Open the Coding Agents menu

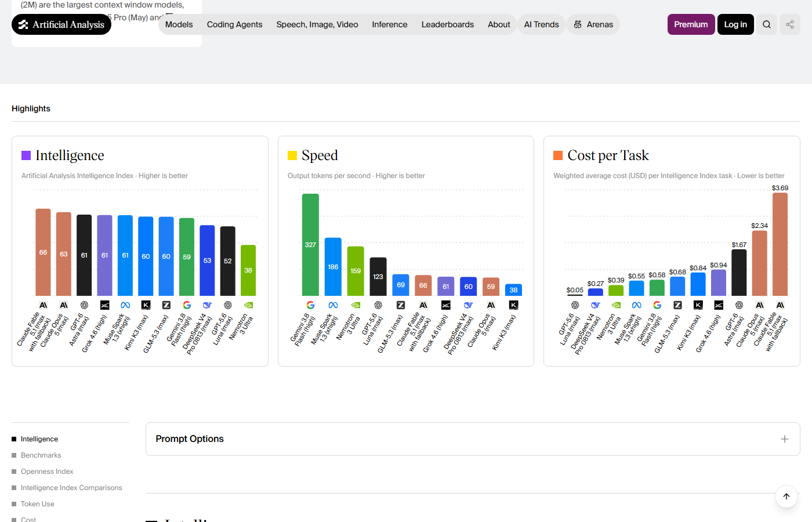[x=235, y=24]
